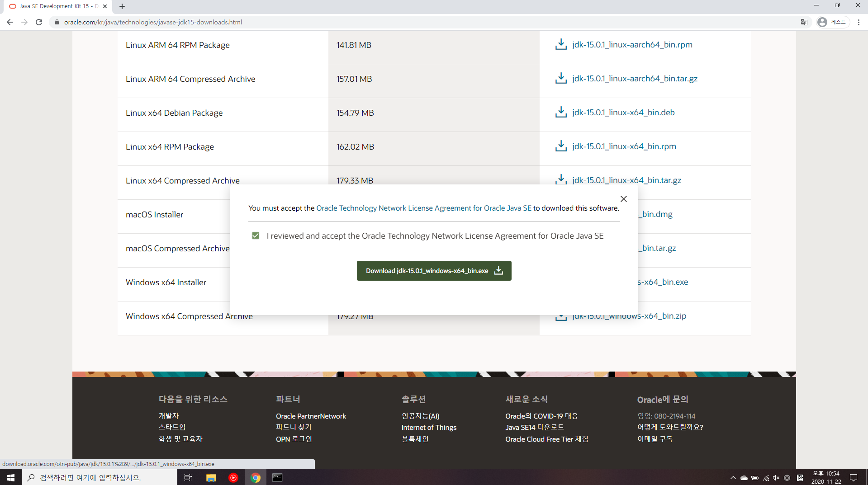868x485 pixels.
Task: Click the Korean IME language indicator
Action: 800,478
